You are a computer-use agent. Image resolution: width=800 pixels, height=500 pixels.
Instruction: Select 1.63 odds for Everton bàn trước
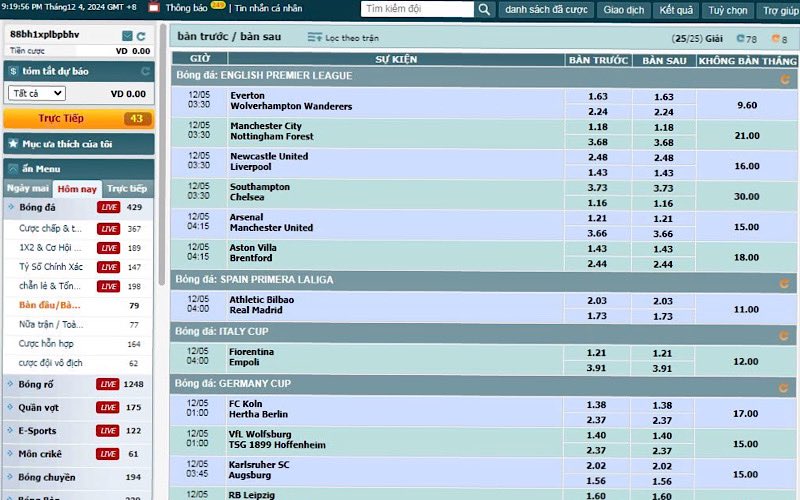point(598,97)
